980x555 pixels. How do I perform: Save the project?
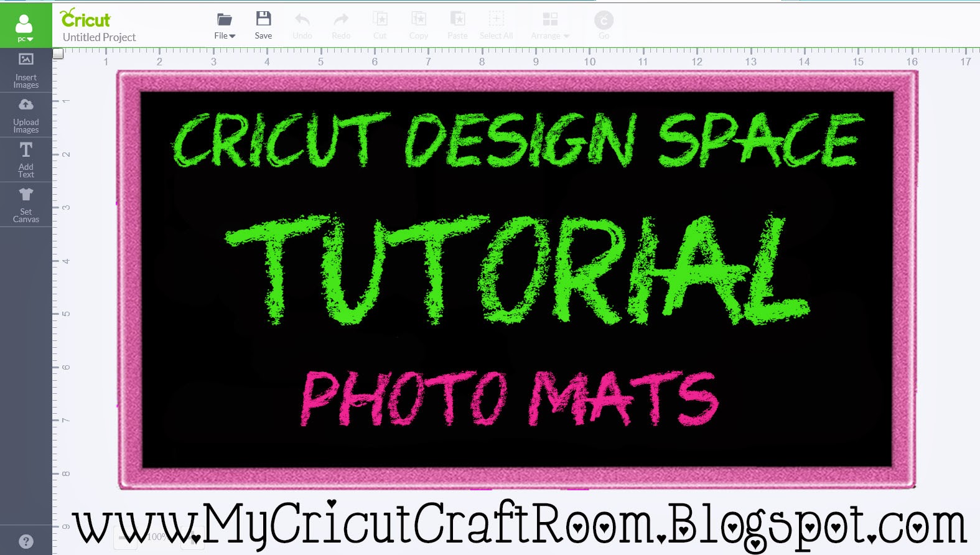pyautogui.click(x=263, y=26)
